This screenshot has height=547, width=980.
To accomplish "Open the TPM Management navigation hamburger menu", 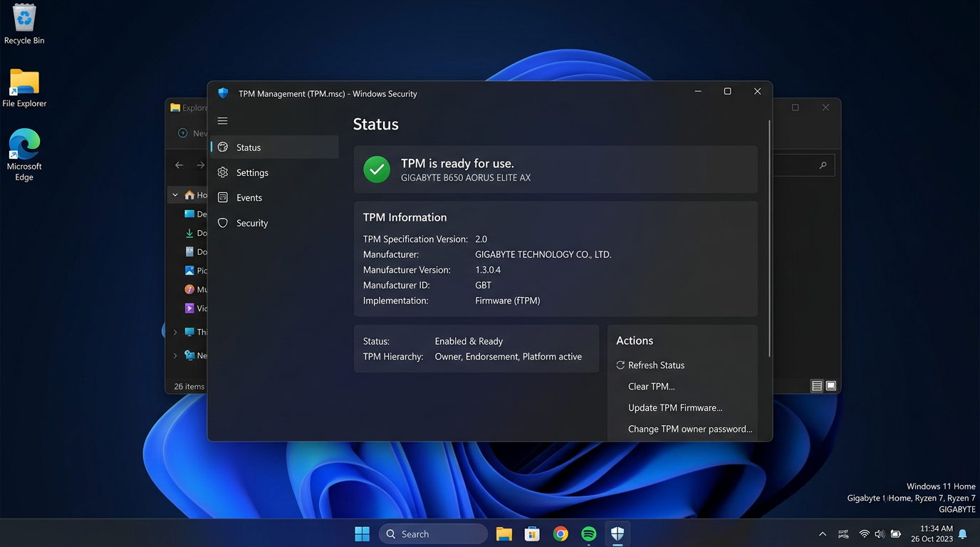I will [x=222, y=120].
